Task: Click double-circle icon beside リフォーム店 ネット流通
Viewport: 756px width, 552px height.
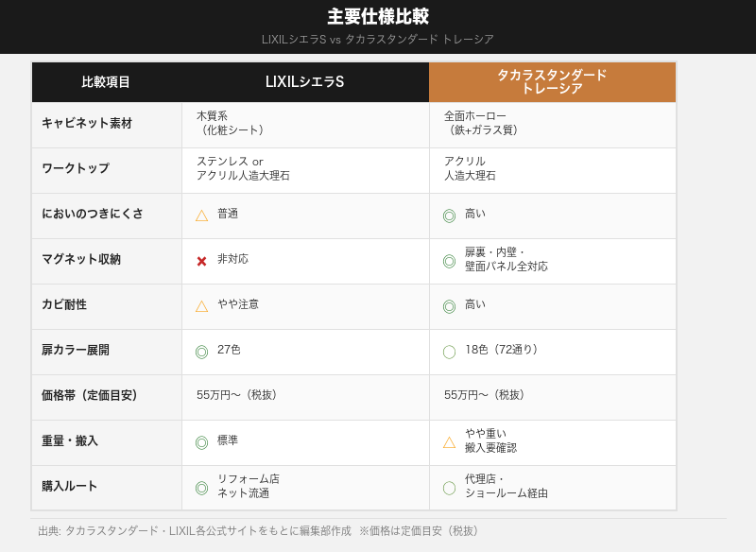Action: (x=201, y=488)
